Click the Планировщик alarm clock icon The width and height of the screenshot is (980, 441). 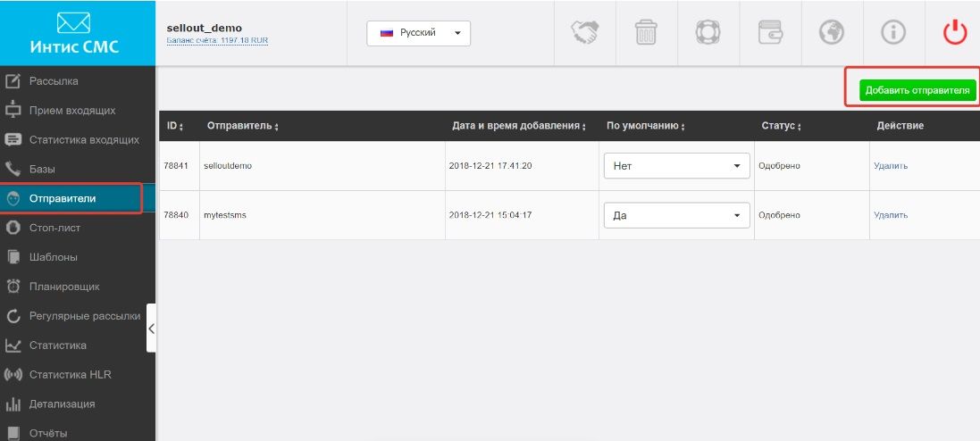click(x=13, y=287)
